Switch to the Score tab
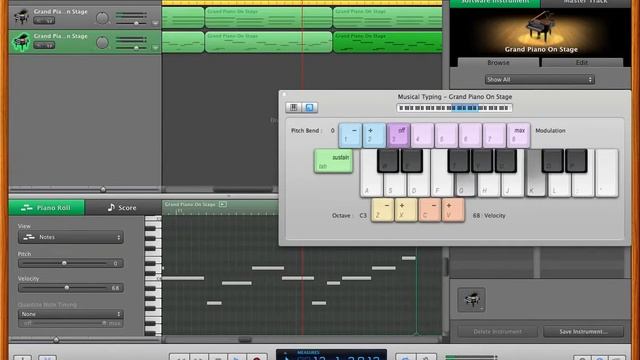Viewport: 640px width, 360px height. click(x=122, y=208)
